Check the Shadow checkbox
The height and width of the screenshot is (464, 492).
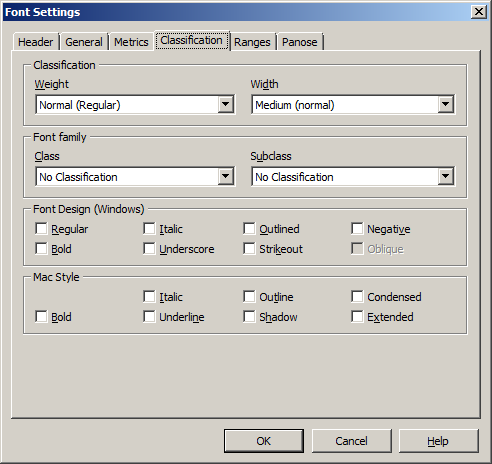(249, 317)
